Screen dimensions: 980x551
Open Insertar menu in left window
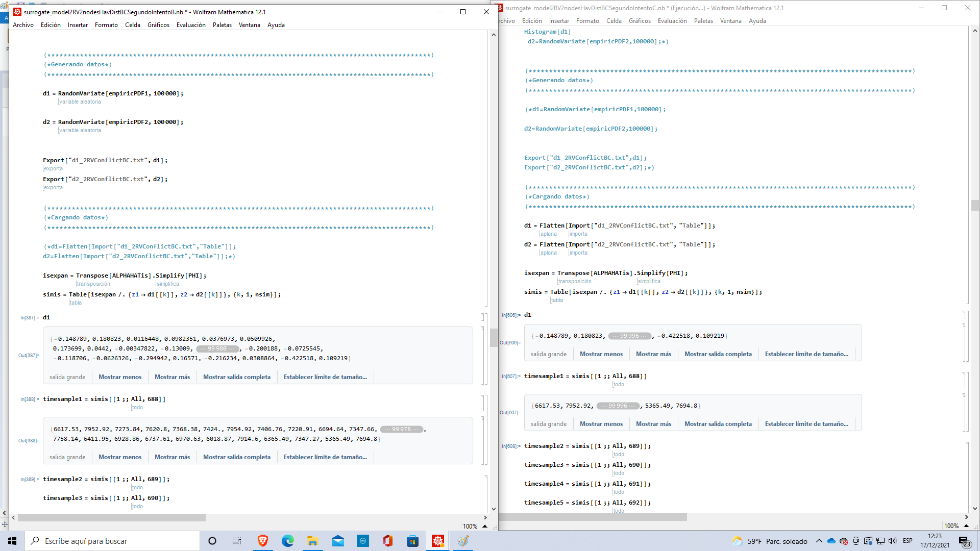pos(78,25)
